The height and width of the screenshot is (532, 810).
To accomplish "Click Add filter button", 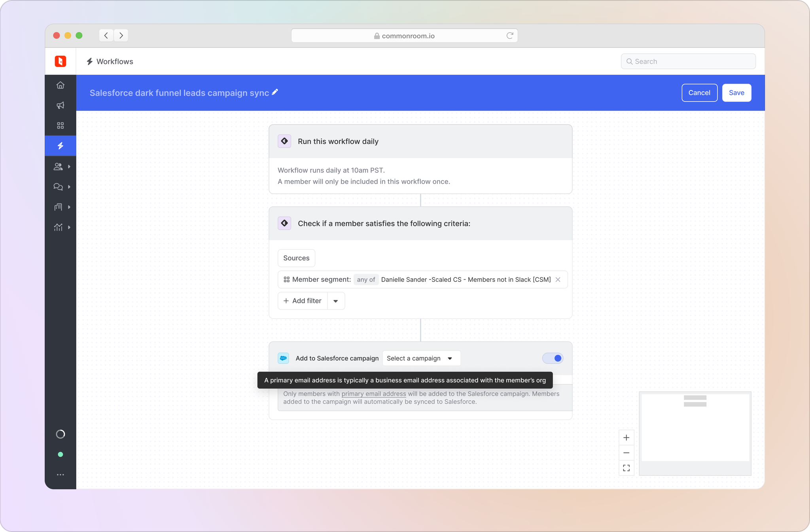I will point(303,301).
